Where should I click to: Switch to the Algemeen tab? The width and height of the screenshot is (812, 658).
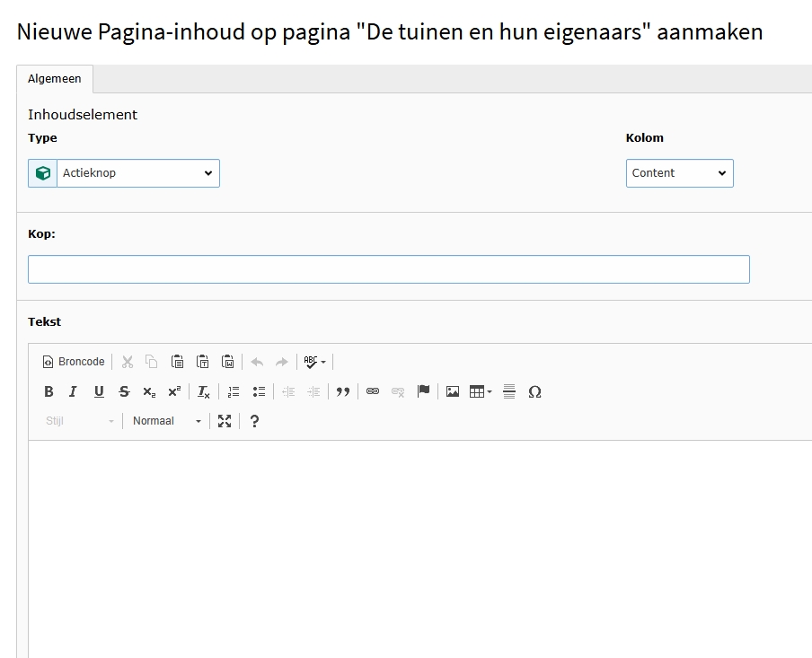[55, 79]
